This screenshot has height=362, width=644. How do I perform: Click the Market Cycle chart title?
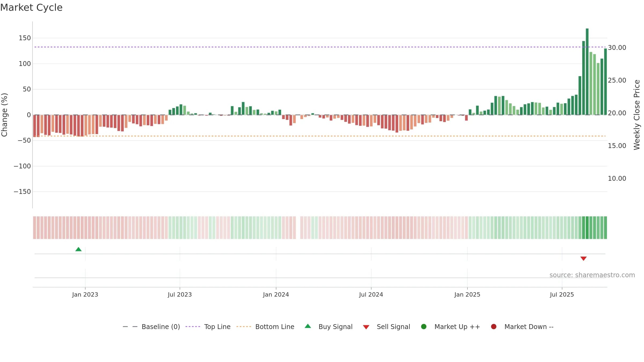coord(31,8)
